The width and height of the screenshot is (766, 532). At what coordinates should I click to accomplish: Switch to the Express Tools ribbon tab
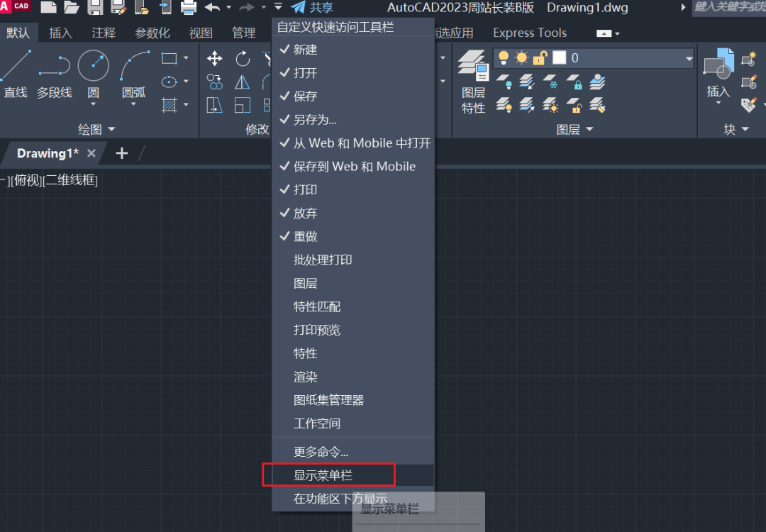pos(530,33)
